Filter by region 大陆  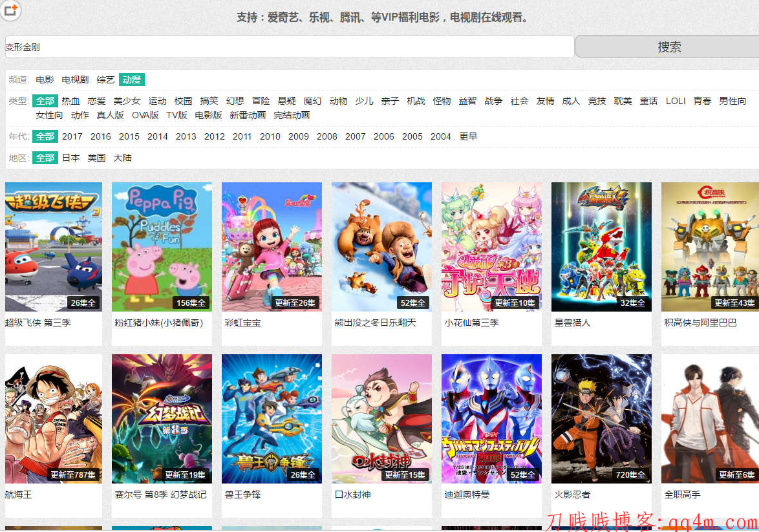coord(122,158)
